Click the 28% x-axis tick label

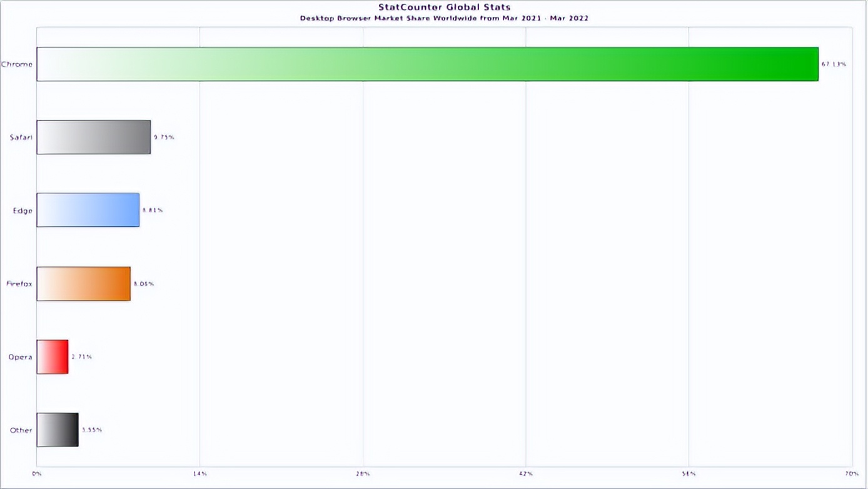[363, 473]
